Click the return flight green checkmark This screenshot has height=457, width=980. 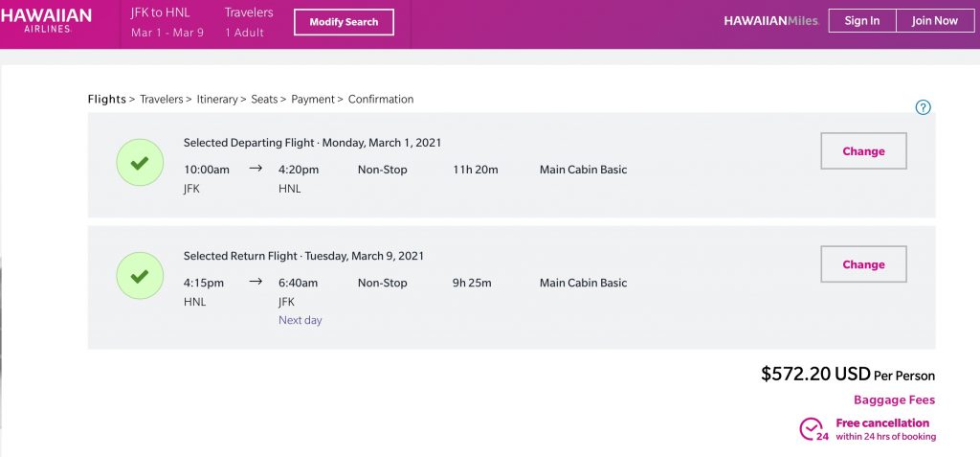[x=140, y=276]
